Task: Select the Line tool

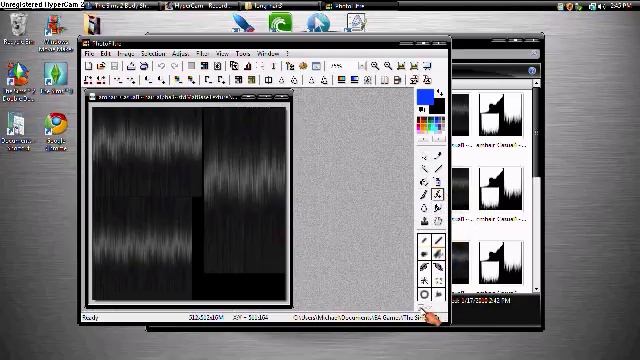Action: pos(438,169)
